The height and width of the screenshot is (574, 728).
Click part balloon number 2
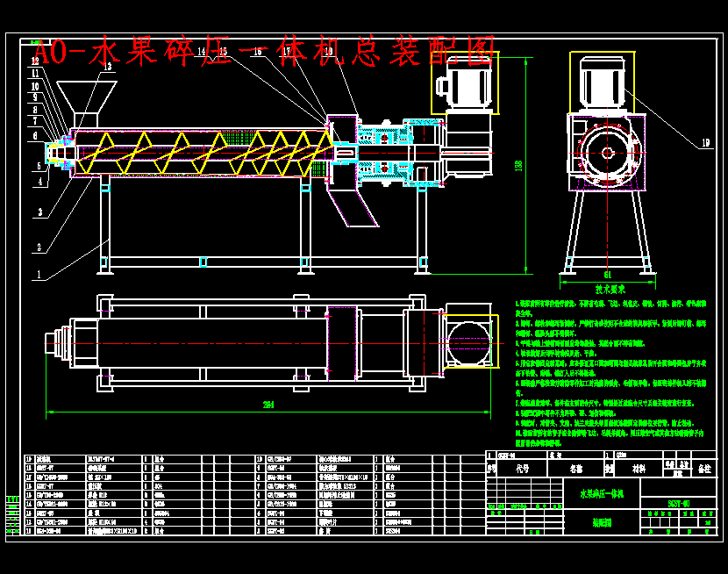pyautogui.click(x=39, y=248)
